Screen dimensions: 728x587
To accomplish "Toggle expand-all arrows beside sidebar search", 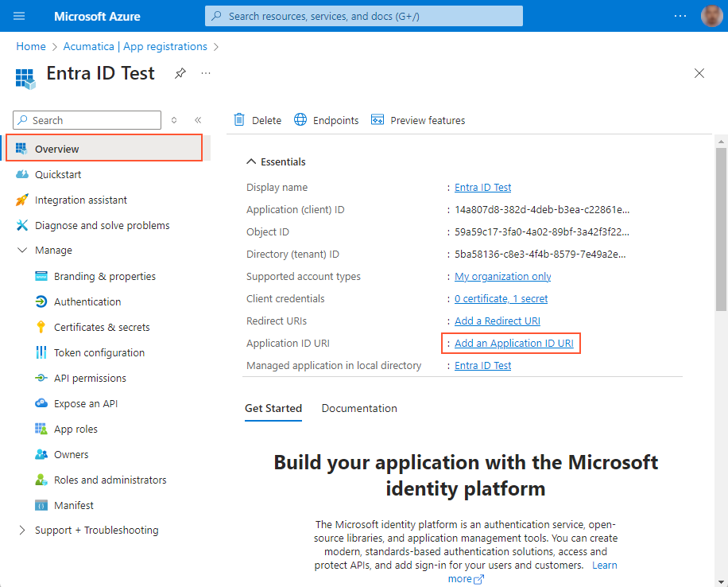I will (x=175, y=120).
